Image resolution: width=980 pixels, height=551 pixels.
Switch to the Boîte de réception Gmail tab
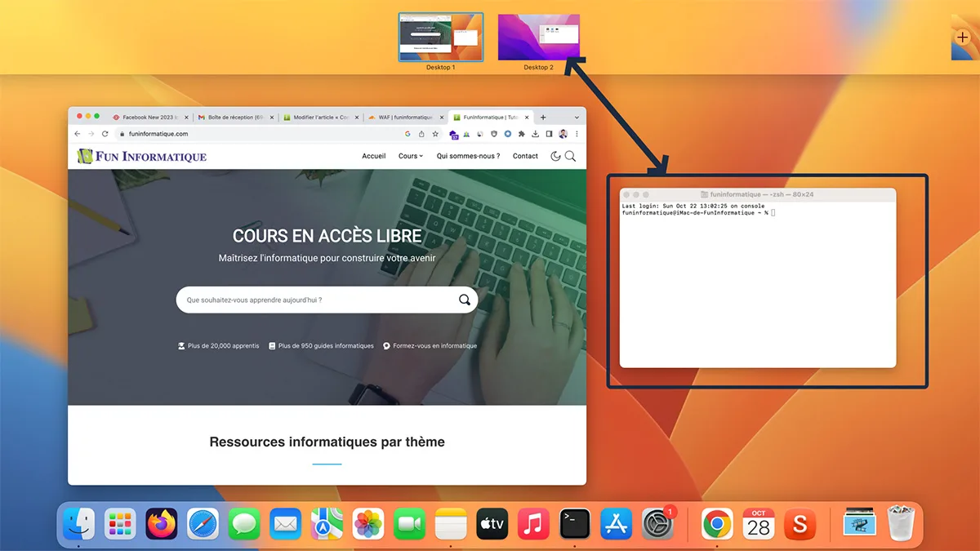pos(235,118)
